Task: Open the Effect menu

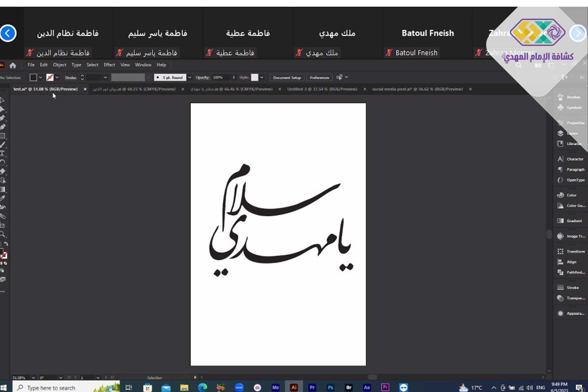Action: [x=109, y=65]
